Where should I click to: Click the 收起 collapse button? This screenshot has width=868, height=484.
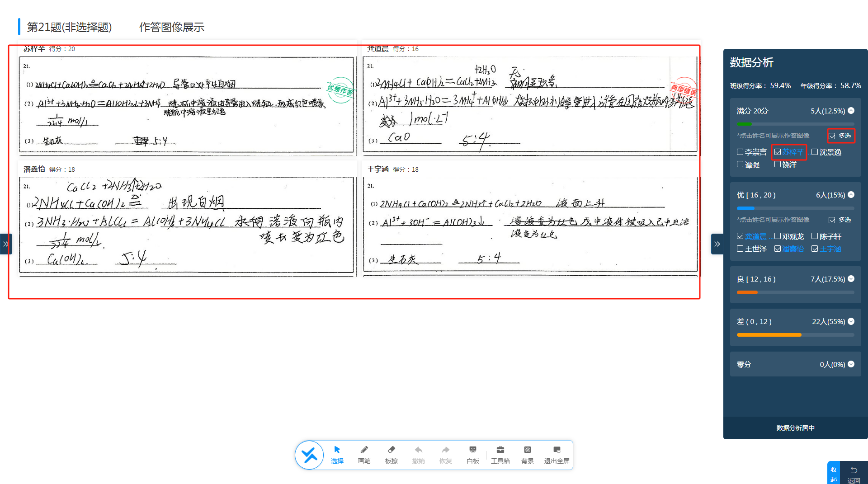click(x=834, y=474)
